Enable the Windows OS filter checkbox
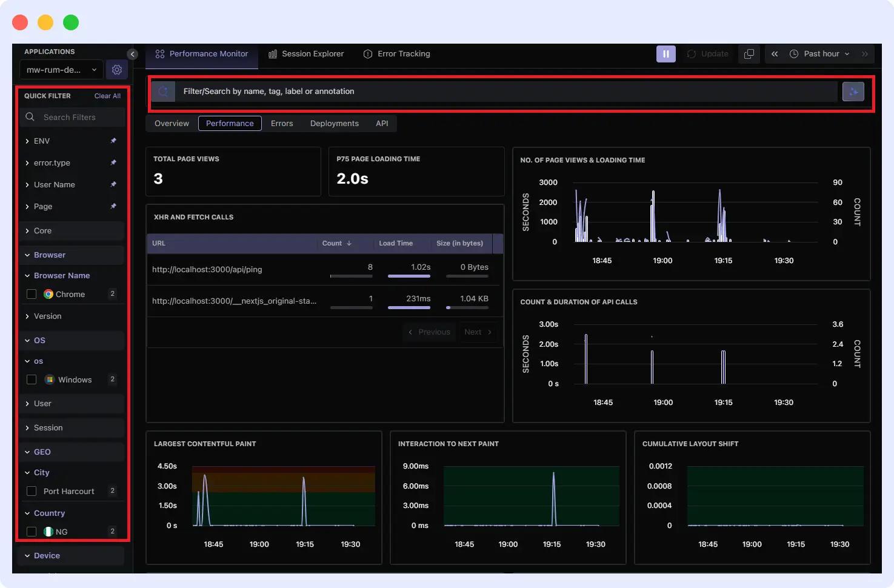This screenshot has width=894, height=588. 31,379
